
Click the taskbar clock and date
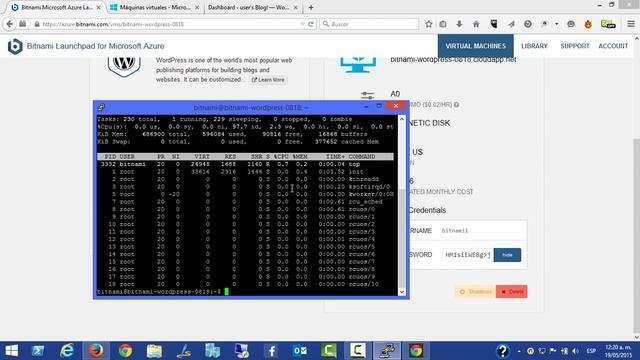pos(618,351)
